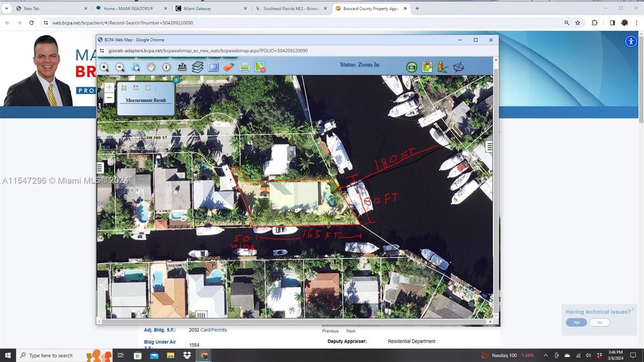Switch to Home - MIAMI REALTORS tab
Image resolution: width=644 pixels, height=362 pixels.
pyautogui.click(x=132, y=9)
